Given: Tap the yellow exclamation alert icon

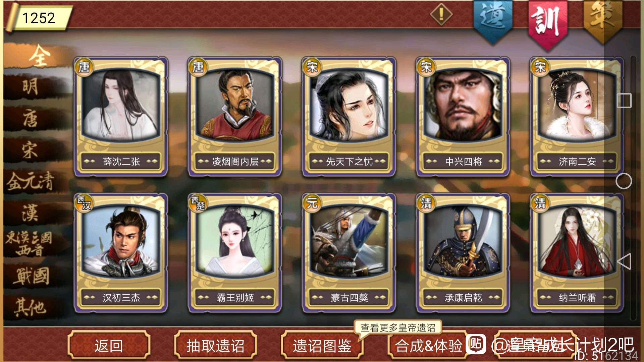Looking at the screenshot, I should coord(441,14).
